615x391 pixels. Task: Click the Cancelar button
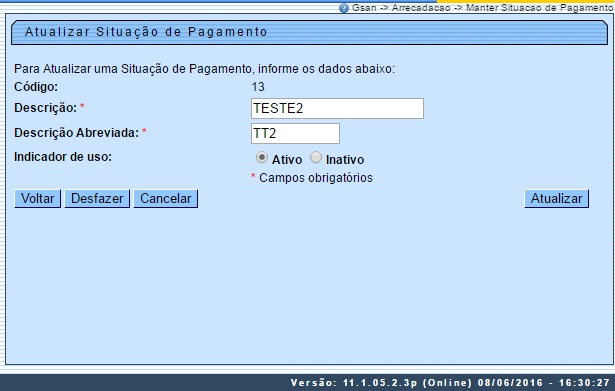pos(166,199)
